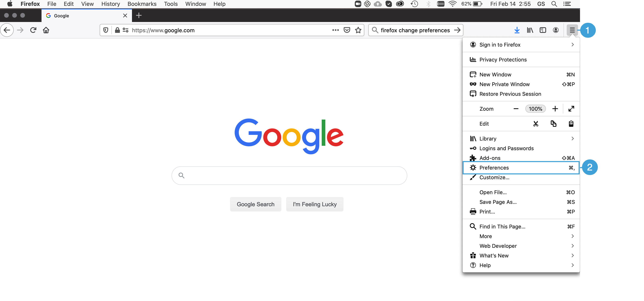Select the Google tab
This screenshot has height=301, width=644.
[87, 16]
